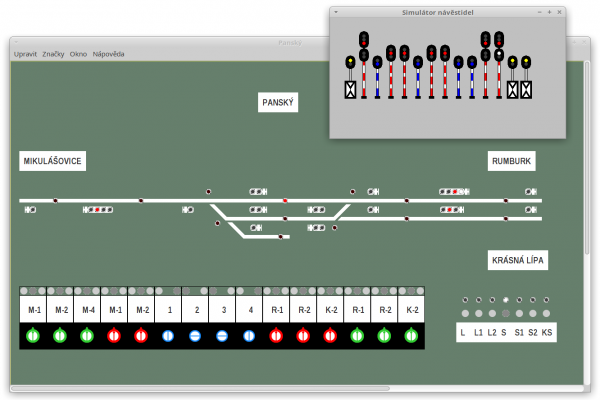Select the yellow distant signal at far left
Image resolution: width=600 pixels, height=400 pixels.
pyautogui.click(x=350, y=77)
